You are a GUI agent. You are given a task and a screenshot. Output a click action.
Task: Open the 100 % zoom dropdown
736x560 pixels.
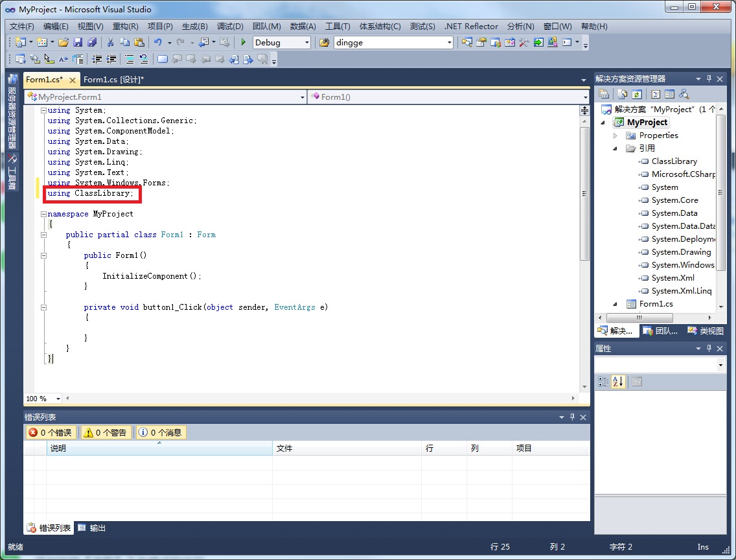coord(58,399)
